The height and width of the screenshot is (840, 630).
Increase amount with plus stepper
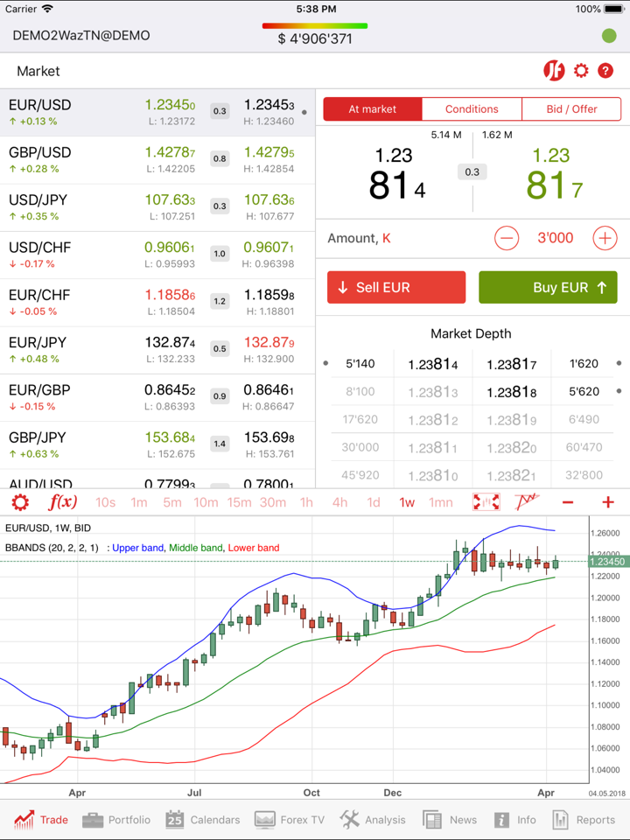[605, 238]
